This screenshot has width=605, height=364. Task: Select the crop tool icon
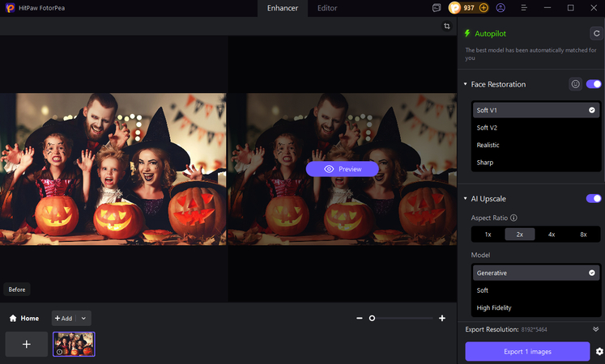pyautogui.click(x=447, y=26)
